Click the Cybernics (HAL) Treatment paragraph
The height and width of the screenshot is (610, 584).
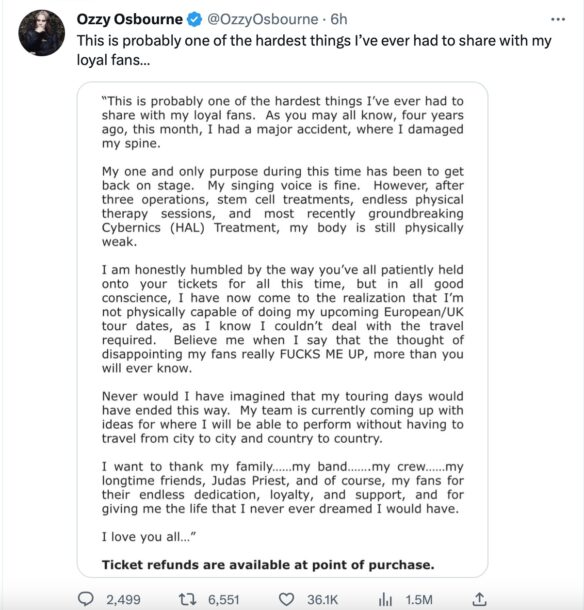tap(282, 206)
